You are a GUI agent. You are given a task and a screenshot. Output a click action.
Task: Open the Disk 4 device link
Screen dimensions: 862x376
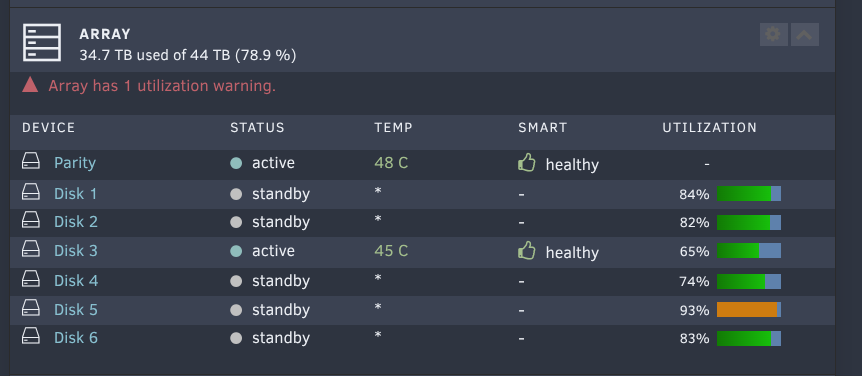tap(76, 281)
